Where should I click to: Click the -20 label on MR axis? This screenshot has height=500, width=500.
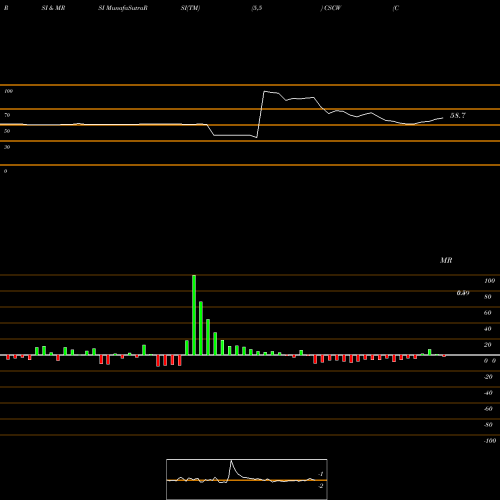[488, 377]
